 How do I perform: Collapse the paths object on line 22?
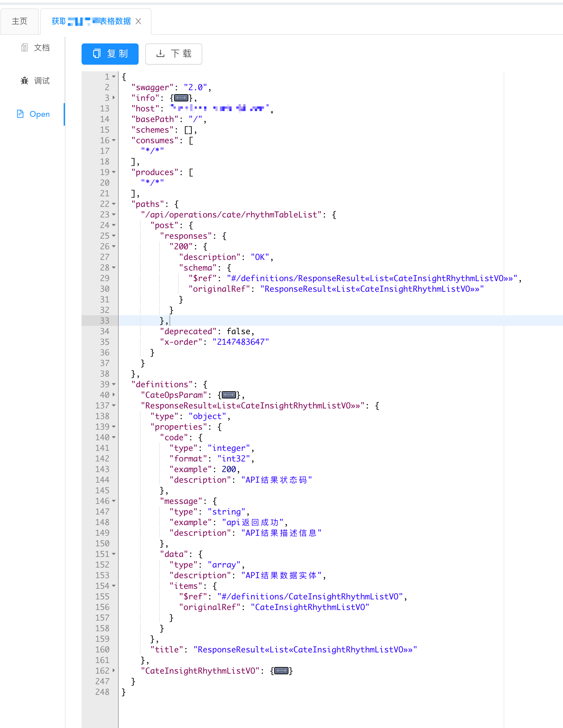[x=113, y=204]
